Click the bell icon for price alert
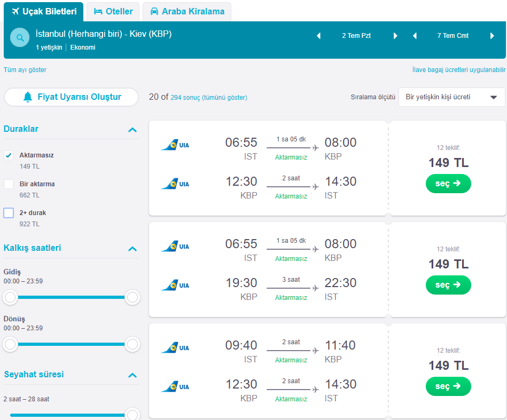The height and width of the screenshot is (420, 507). pyautogui.click(x=28, y=97)
